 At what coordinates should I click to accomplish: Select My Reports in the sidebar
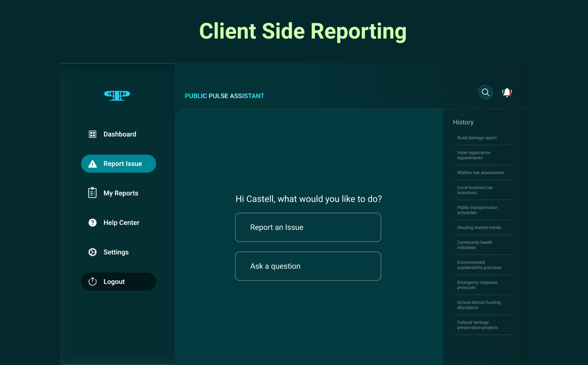tap(121, 193)
